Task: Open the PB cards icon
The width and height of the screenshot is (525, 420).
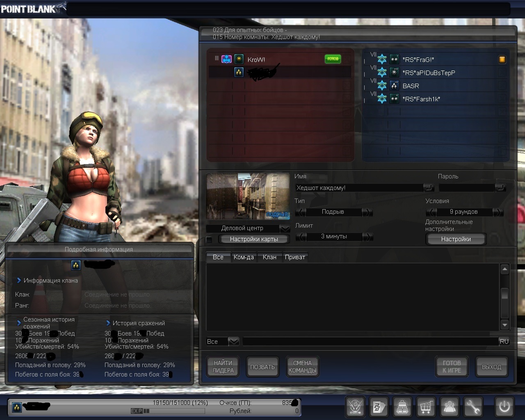Action: pos(379,407)
